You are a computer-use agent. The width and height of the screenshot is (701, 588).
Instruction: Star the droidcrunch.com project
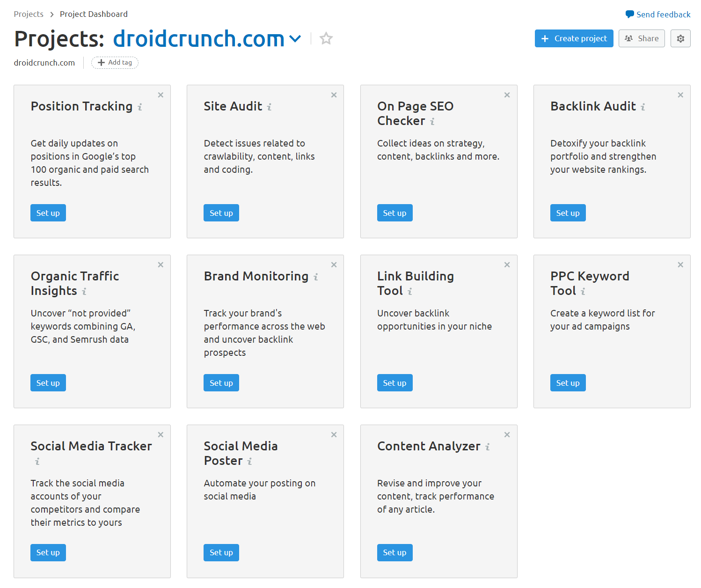point(326,38)
